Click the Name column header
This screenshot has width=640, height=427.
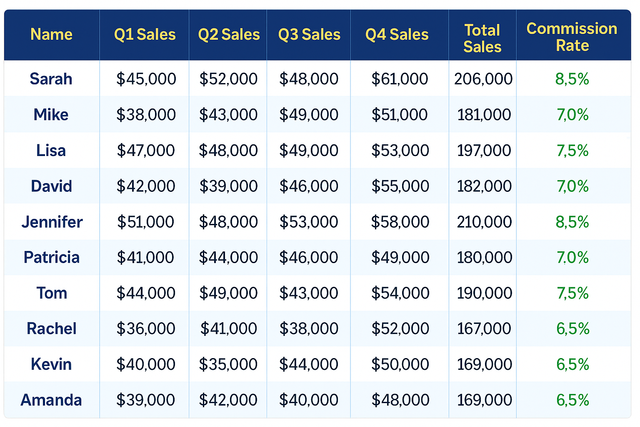(x=51, y=35)
